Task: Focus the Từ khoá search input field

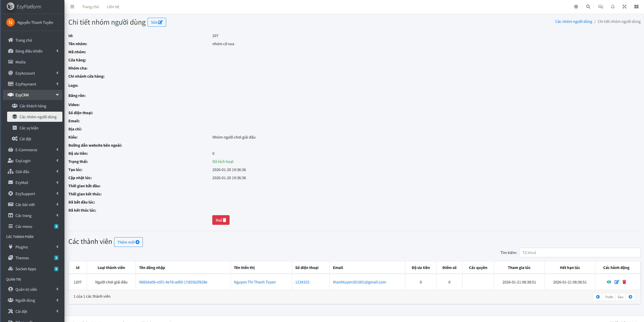Action: [x=579, y=252]
